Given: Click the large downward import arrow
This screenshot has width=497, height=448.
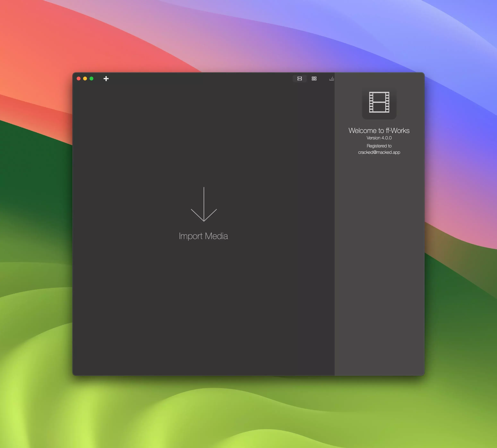Looking at the screenshot, I should pyautogui.click(x=204, y=204).
